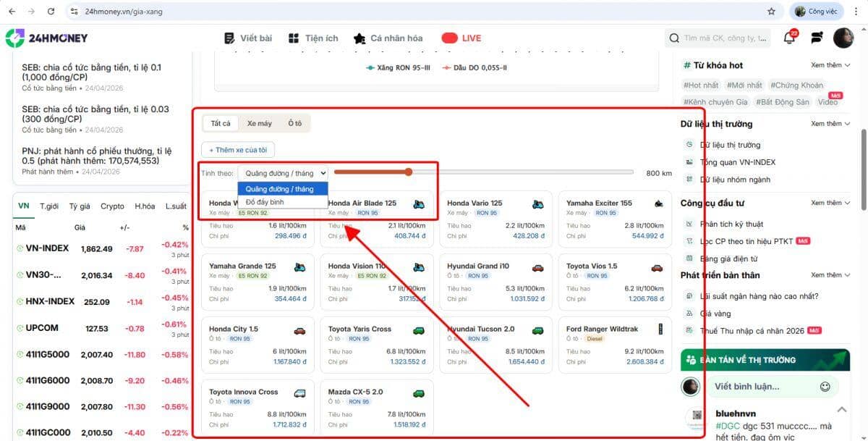Click the red car icon on Toyota Vios 1.5
This screenshot has height=441, width=868.
point(657,267)
